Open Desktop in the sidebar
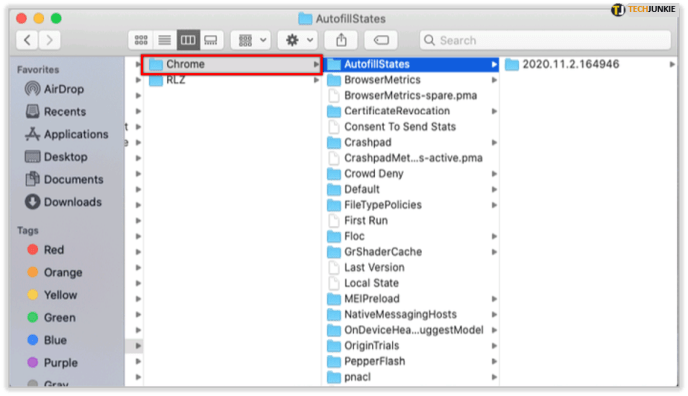This screenshot has height=396, width=688. [x=56, y=157]
